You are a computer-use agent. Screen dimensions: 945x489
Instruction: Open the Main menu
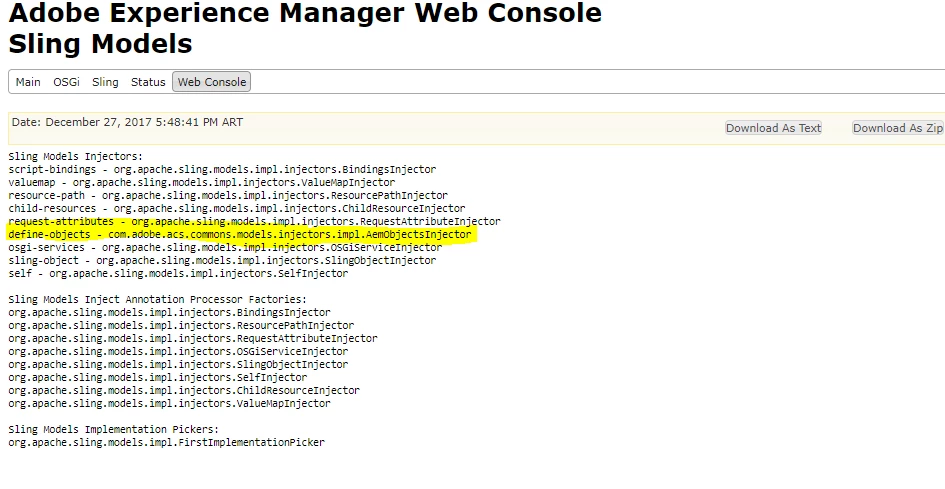click(x=28, y=82)
